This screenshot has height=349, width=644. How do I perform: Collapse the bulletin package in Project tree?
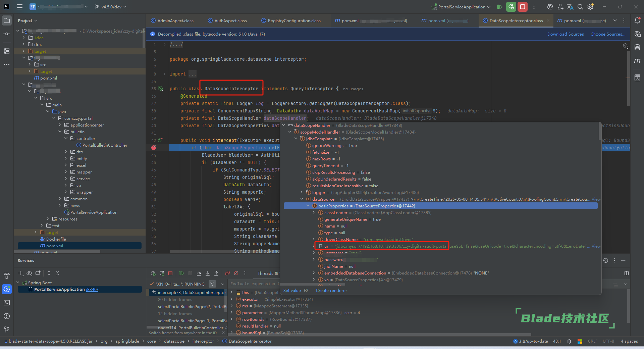click(60, 132)
